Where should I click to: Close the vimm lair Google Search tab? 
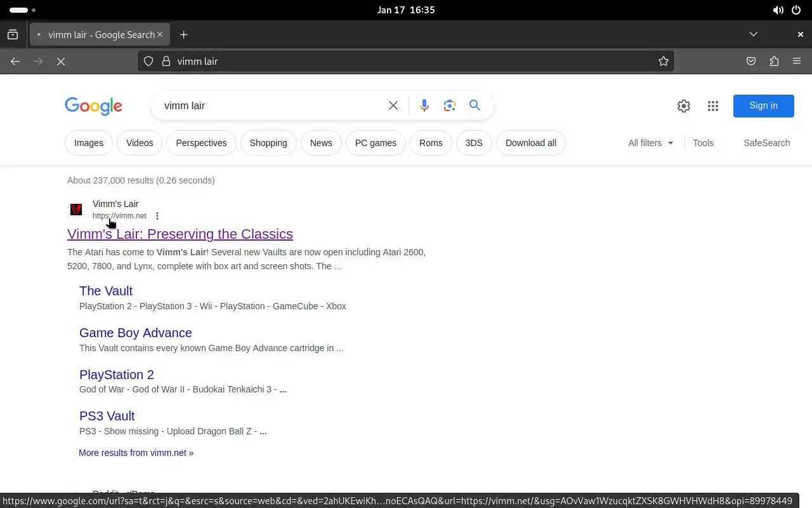click(x=160, y=34)
